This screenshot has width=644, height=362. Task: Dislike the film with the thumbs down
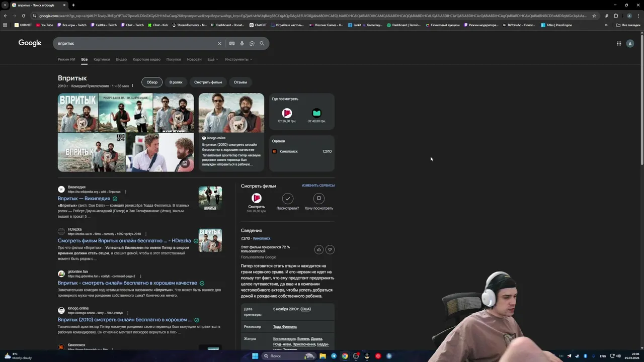(x=330, y=249)
